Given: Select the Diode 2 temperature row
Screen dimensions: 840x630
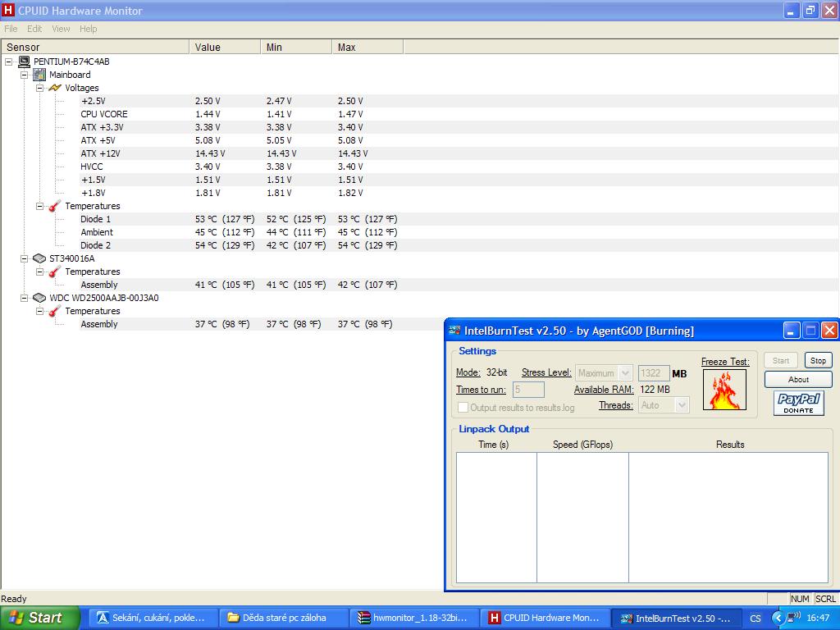Looking at the screenshot, I should (459, 245).
